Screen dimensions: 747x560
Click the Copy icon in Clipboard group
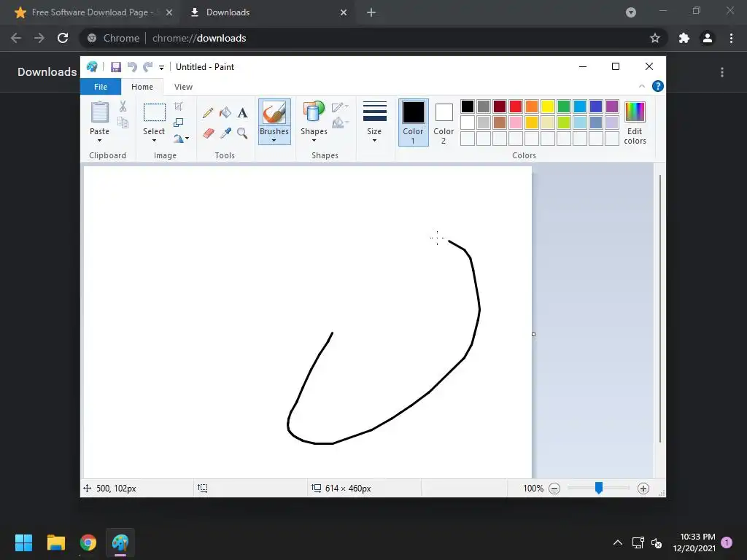[123, 122]
